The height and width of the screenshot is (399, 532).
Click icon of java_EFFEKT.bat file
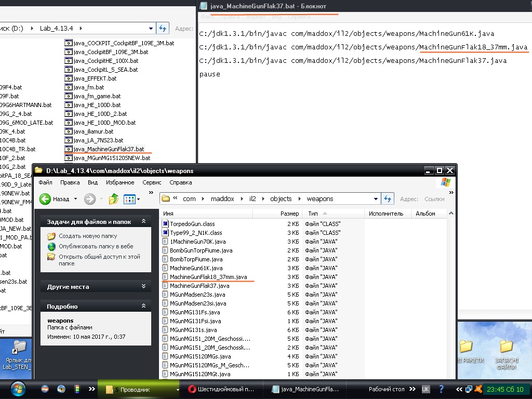(69, 78)
